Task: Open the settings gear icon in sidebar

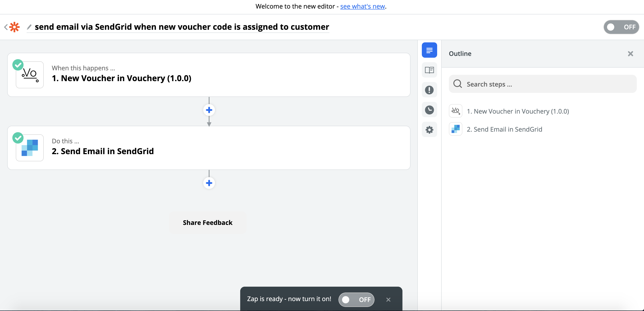Action: tap(429, 130)
